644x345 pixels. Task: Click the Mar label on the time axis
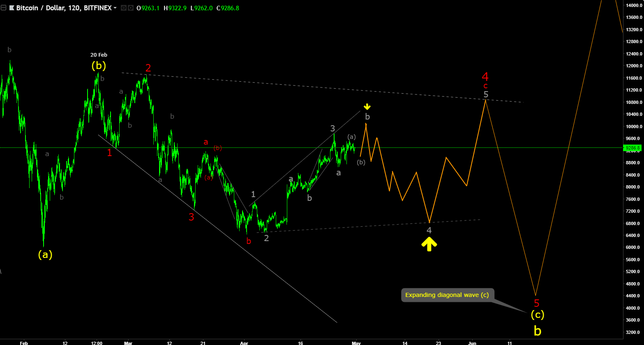[128, 343]
